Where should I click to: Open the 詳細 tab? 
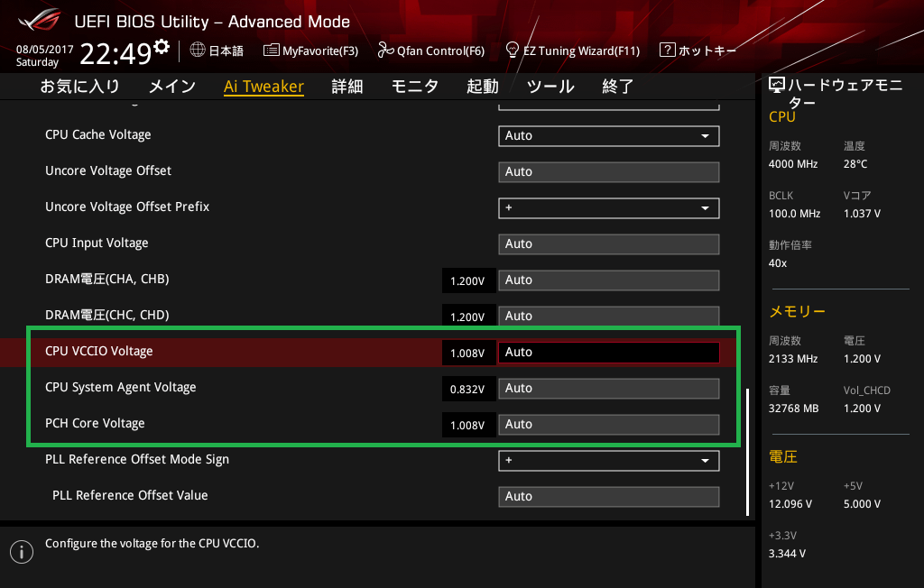347,87
